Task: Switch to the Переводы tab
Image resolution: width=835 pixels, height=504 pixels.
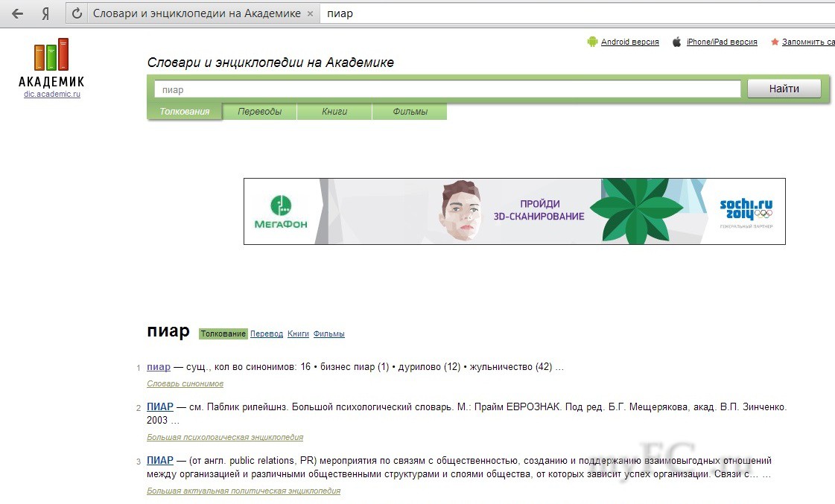Action: (259, 112)
